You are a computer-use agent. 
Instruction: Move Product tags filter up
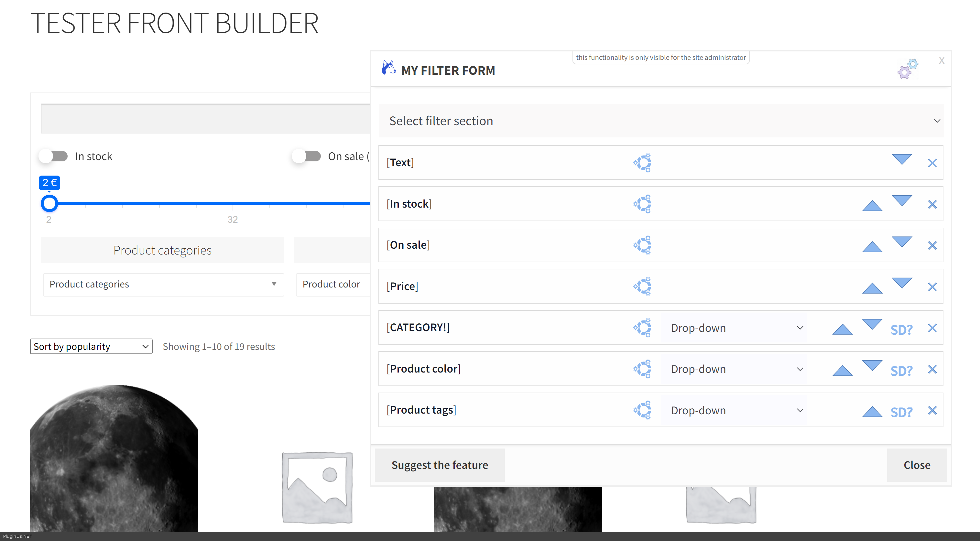point(872,412)
